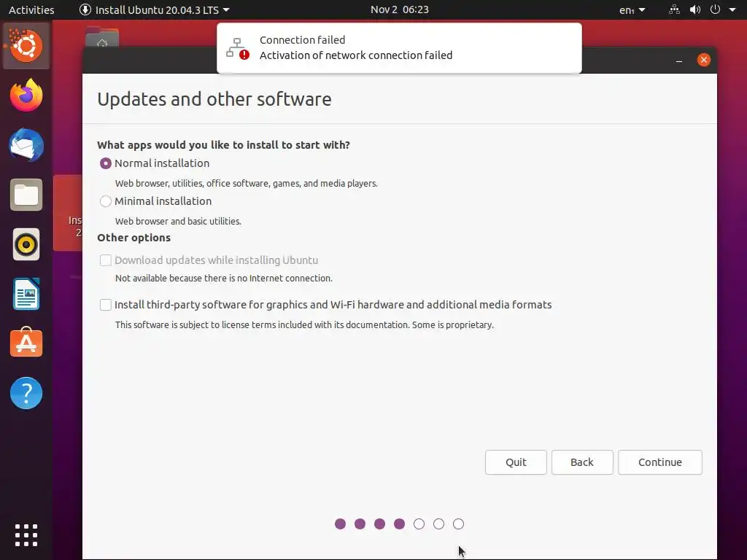The width and height of the screenshot is (747, 560).
Task: Open Thunderbird mail from the dock
Action: point(26,145)
